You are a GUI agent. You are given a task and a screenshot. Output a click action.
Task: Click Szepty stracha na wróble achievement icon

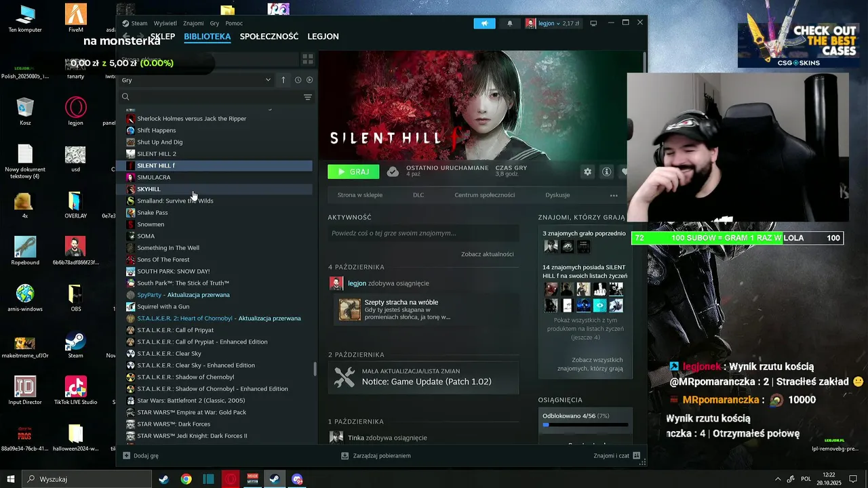350,310
